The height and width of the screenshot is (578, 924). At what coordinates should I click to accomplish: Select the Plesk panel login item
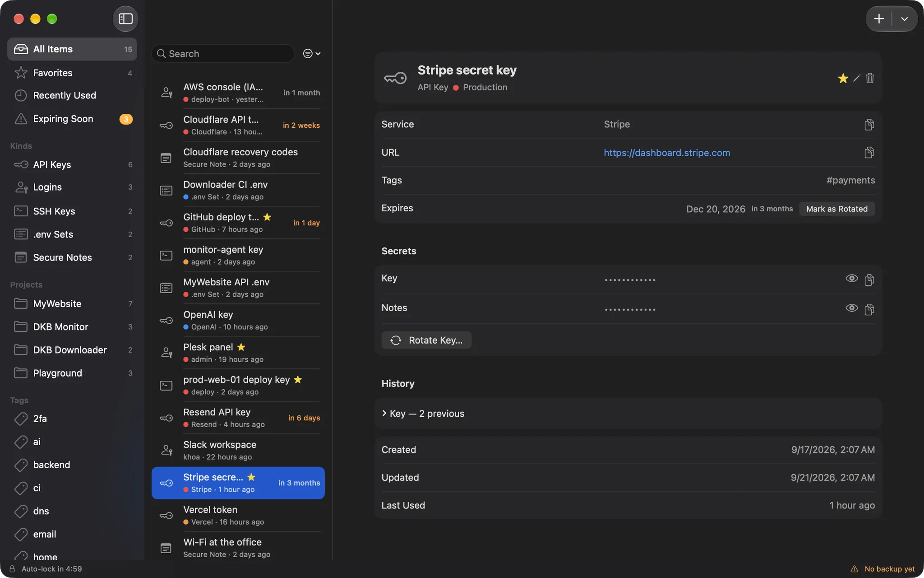click(x=238, y=353)
